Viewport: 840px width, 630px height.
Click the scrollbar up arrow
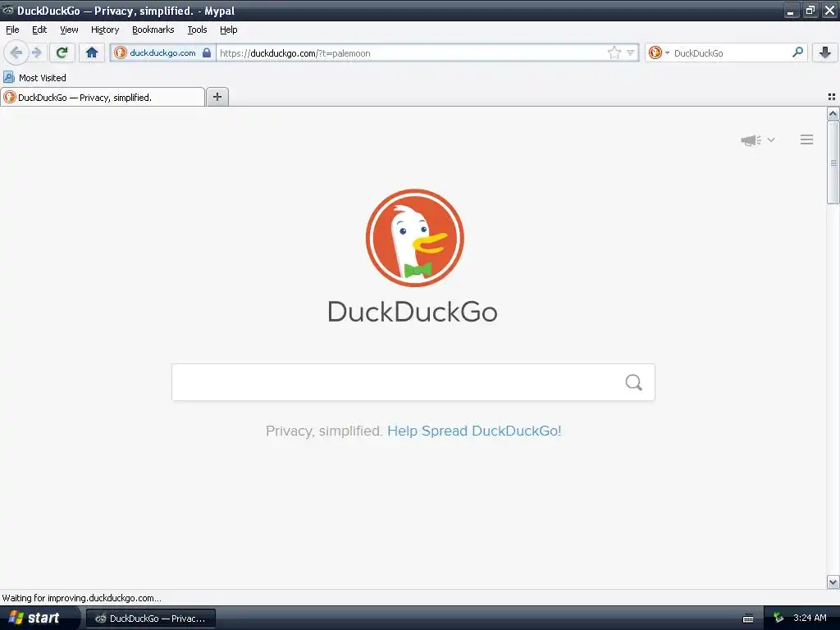click(833, 113)
